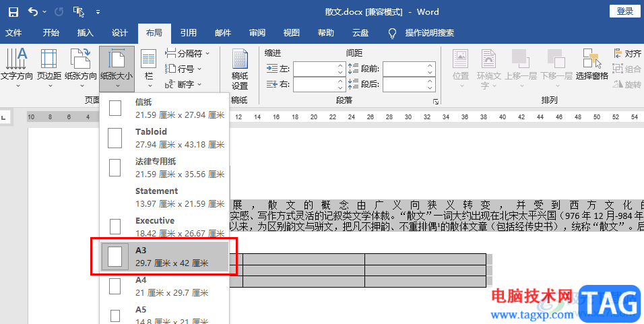The width and height of the screenshot is (644, 324).
Task: Open 文字方向 text direction menu
Action: click(17, 68)
